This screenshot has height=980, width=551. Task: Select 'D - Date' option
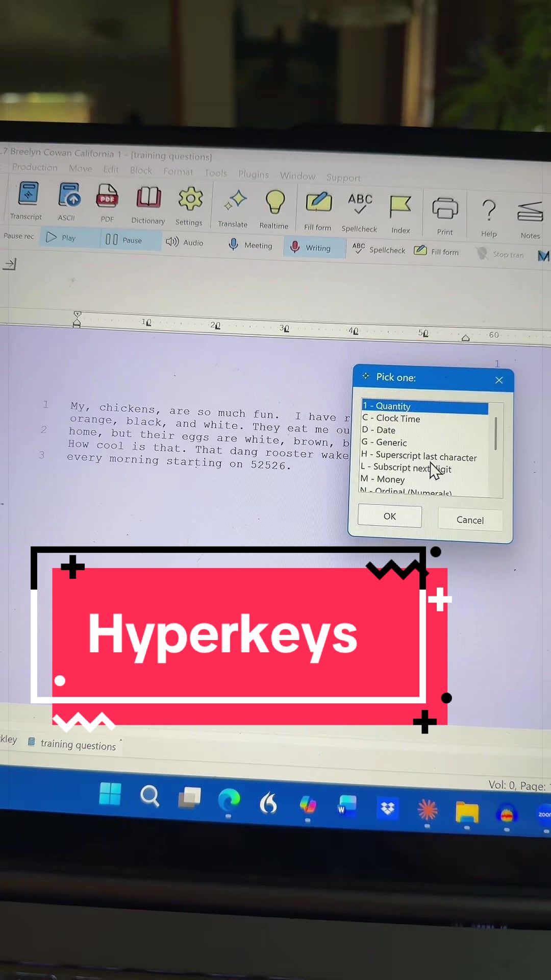(x=379, y=430)
